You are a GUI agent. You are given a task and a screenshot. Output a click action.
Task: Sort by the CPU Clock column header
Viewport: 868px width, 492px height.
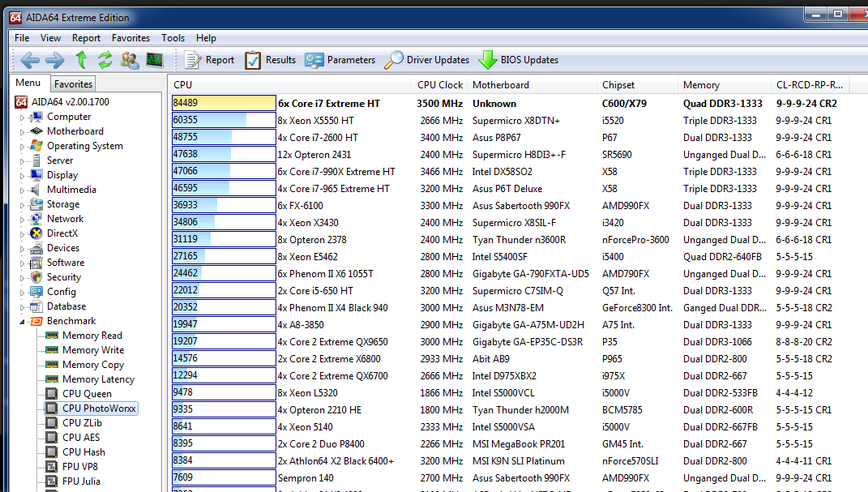(439, 84)
